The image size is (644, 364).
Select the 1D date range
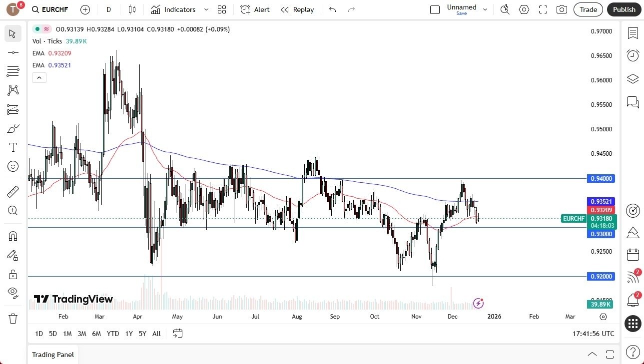tap(39, 334)
